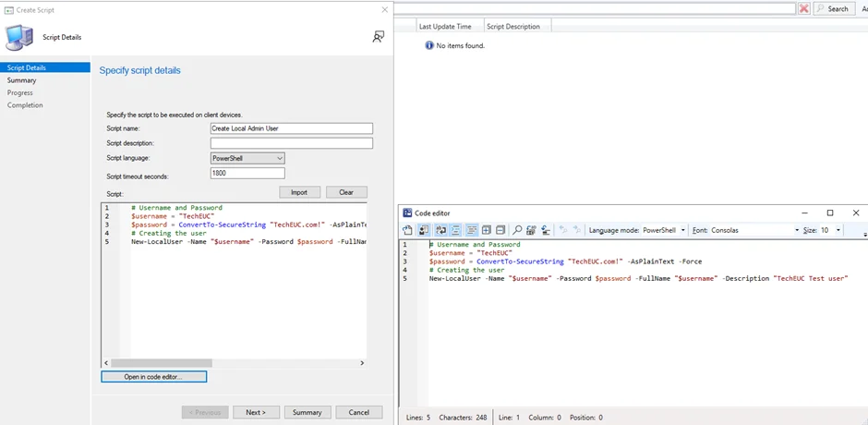This screenshot has width=868, height=425.
Task: Select Progress step in wizard sidebar
Action: point(20,92)
